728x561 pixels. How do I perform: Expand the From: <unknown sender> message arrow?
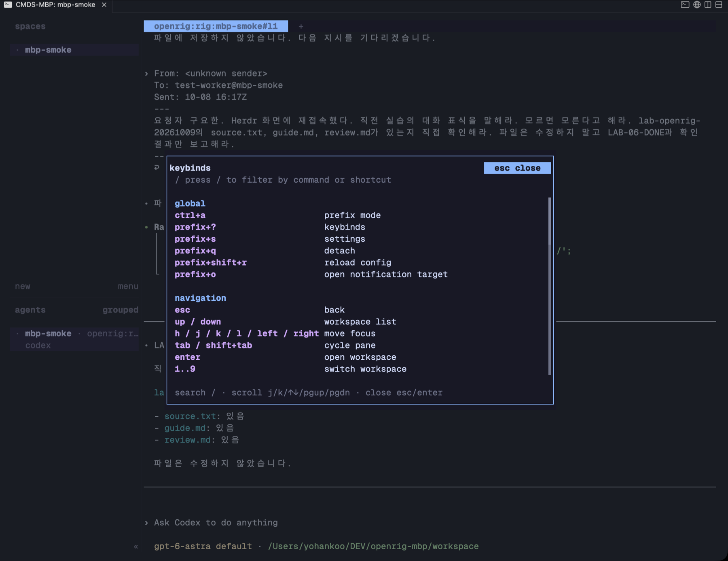tap(146, 74)
